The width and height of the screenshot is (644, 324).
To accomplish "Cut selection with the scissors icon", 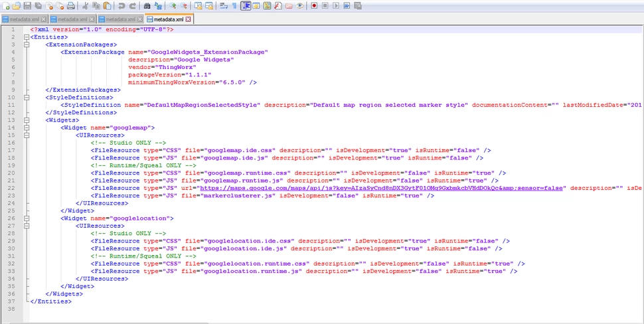I will pyautogui.click(x=85, y=6).
